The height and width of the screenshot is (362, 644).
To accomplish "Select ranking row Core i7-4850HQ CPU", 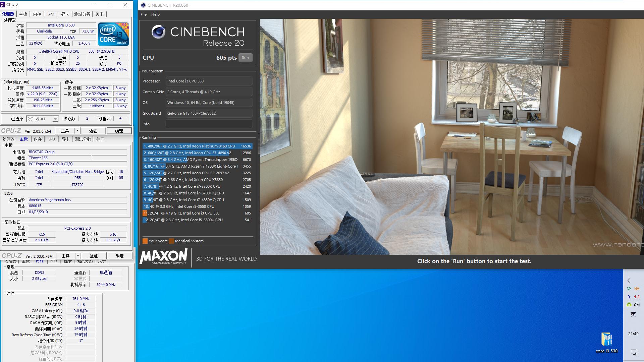I will pos(197,200).
